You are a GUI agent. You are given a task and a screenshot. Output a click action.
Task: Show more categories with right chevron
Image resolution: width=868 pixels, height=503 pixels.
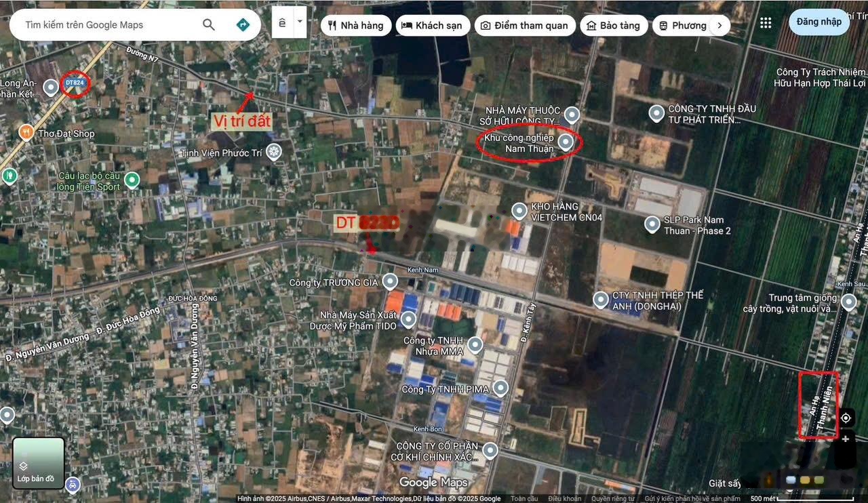(719, 26)
